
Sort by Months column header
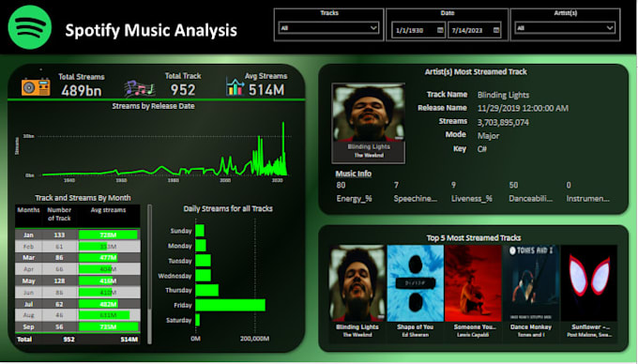tap(28, 210)
